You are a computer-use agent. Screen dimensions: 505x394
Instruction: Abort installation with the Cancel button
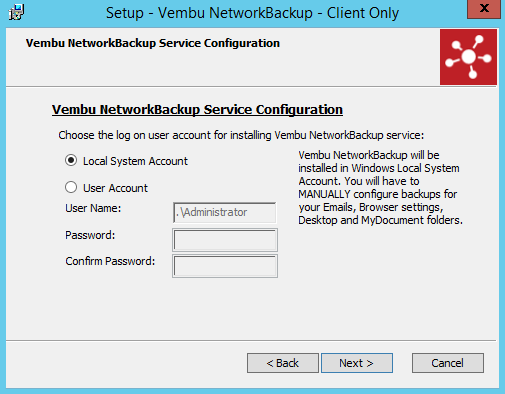coord(448,363)
